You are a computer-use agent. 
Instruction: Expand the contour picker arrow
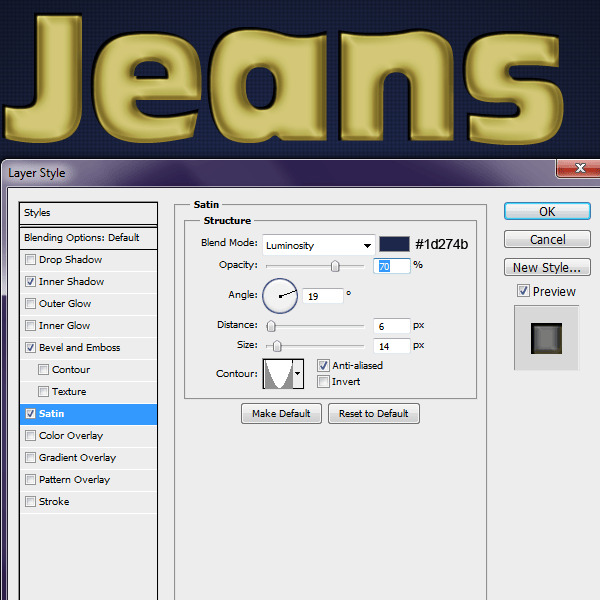point(297,374)
